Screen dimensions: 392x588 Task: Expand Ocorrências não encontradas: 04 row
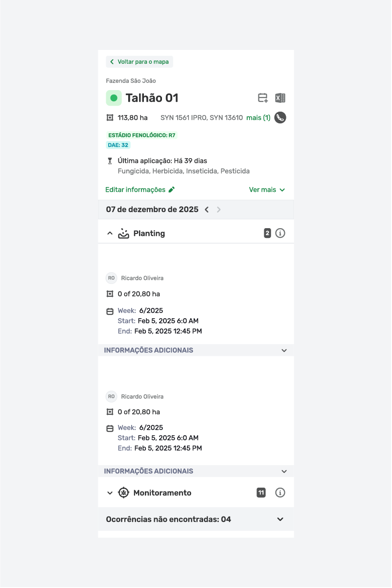(x=196, y=519)
